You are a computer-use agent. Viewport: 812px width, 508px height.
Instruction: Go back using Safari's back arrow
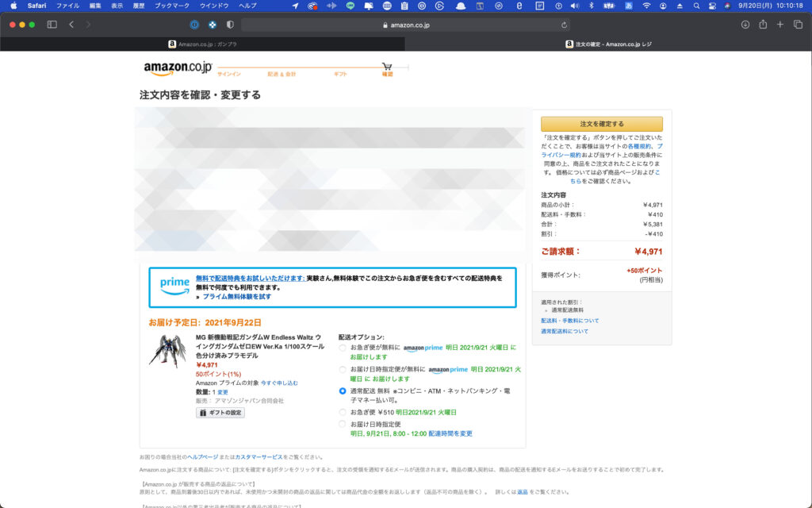pyautogui.click(x=71, y=25)
